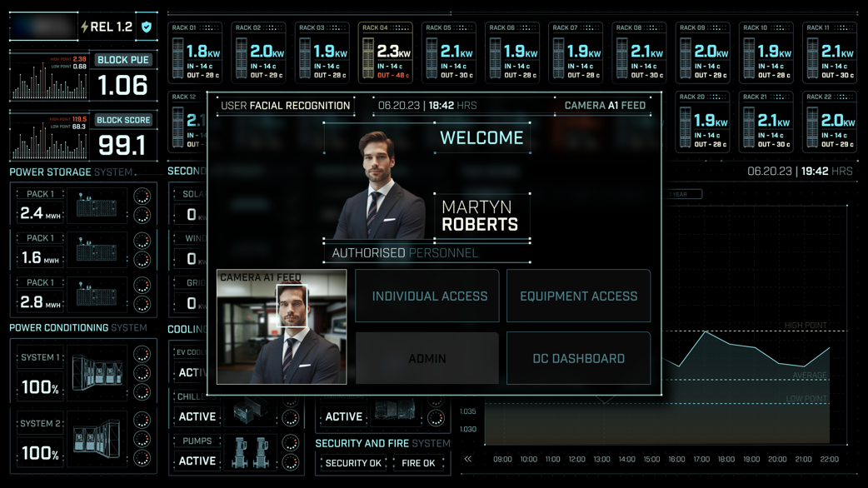Click the Rack 20 server icon

(x=686, y=127)
